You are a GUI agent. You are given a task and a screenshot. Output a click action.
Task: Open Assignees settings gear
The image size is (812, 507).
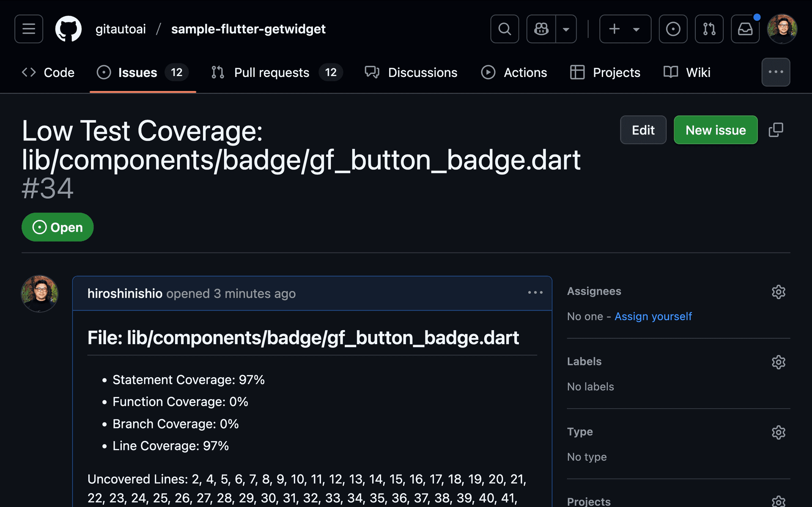coord(779,292)
